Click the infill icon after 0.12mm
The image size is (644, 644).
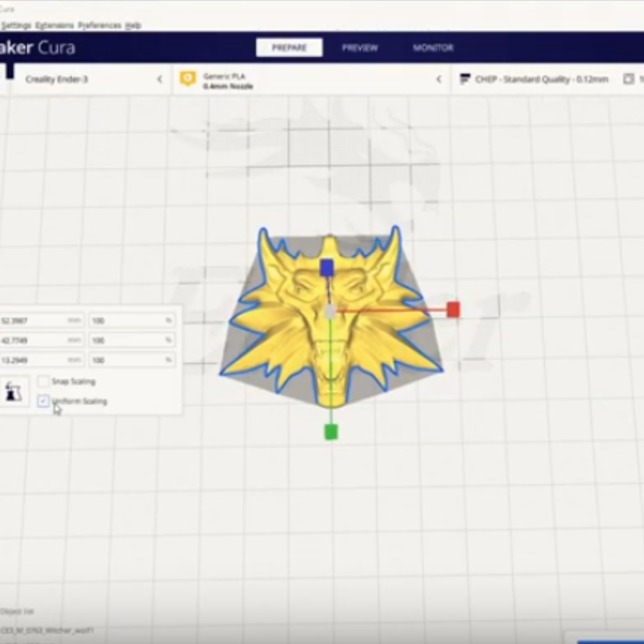pyautogui.click(x=628, y=79)
